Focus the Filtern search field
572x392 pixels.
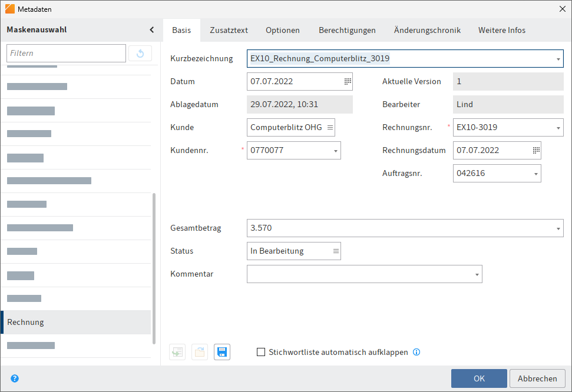(66, 54)
